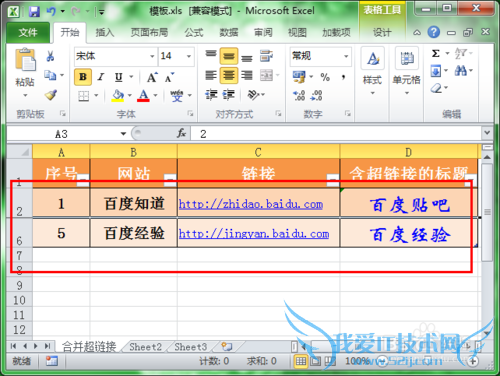
Task: Switch to the 页面布局 ribbon tab
Action: coord(149,33)
